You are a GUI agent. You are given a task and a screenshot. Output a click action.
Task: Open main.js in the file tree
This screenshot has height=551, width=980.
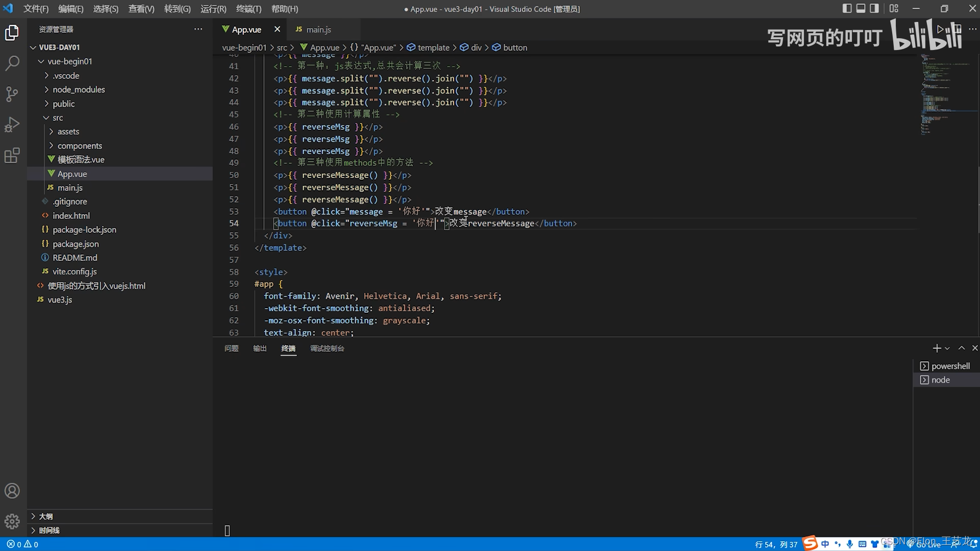click(120, 188)
